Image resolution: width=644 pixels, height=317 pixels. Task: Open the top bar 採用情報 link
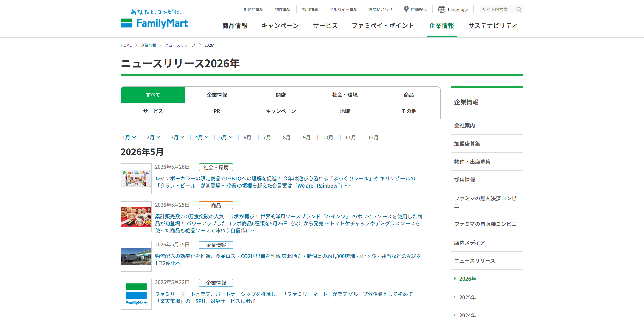310,10
